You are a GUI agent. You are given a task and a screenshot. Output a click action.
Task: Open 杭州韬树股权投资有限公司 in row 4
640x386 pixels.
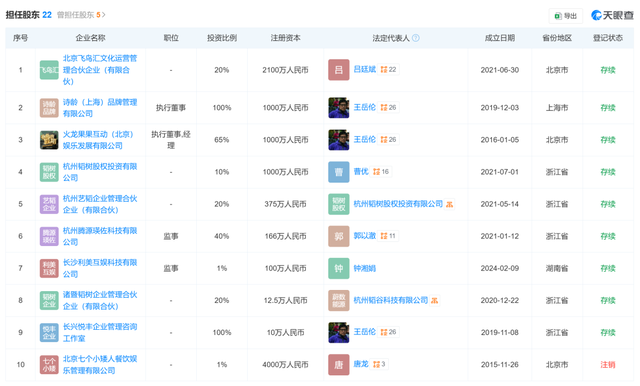(x=100, y=172)
